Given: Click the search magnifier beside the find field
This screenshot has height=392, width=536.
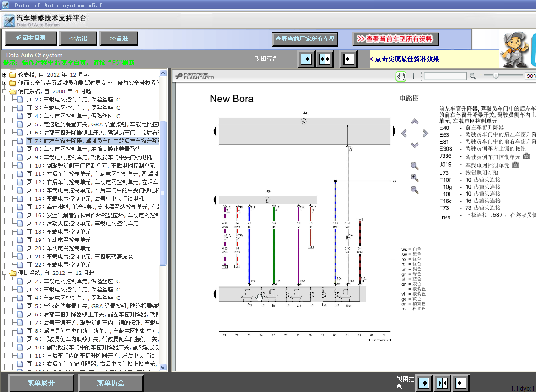Looking at the screenshot, I should [x=473, y=76].
